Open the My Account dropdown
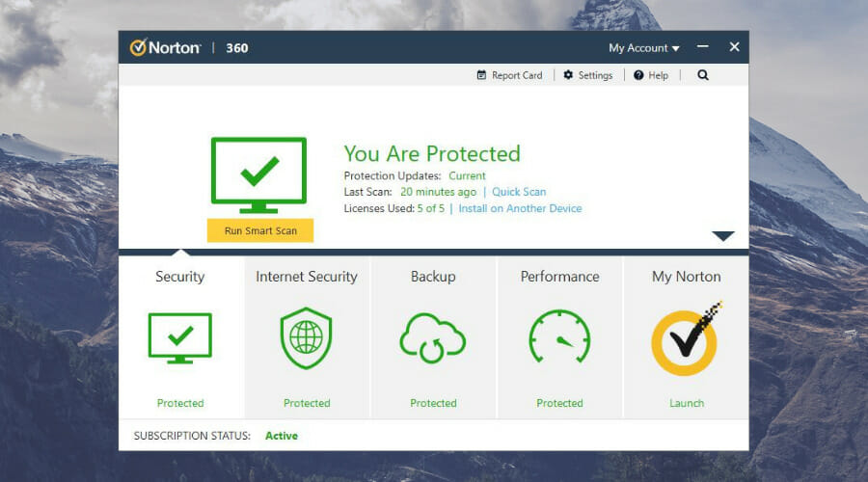The height and width of the screenshot is (482, 868). 644,48
